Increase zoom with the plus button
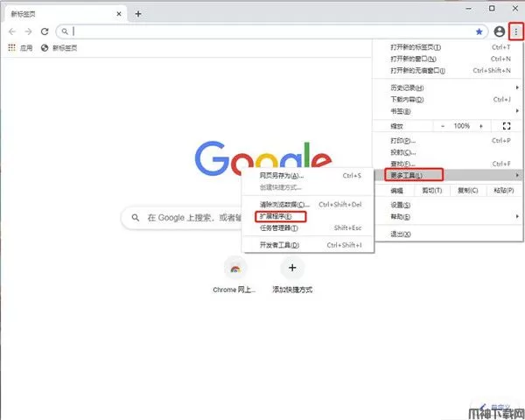The height and width of the screenshot is (420, 525). (x=481, y=126)
